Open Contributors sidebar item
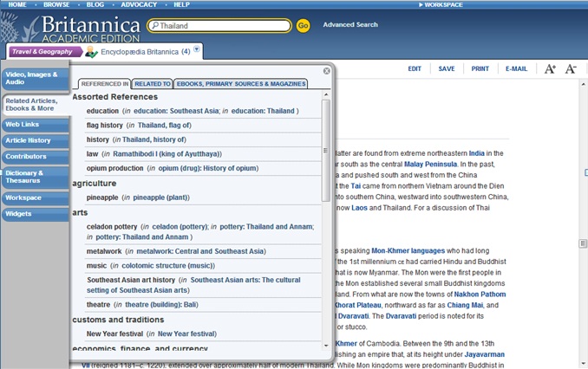588x369 pixels. [x=36, y=157]
